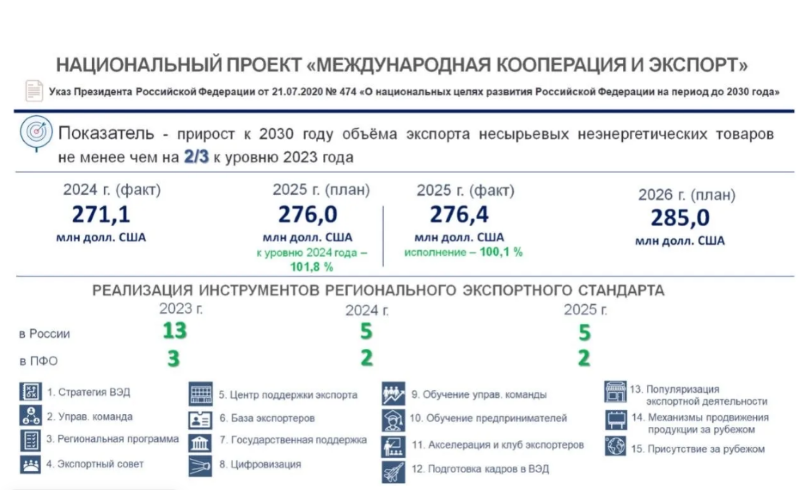Click the document icon beside the presidential decree
800x490 pixels.
pos(34,92)
